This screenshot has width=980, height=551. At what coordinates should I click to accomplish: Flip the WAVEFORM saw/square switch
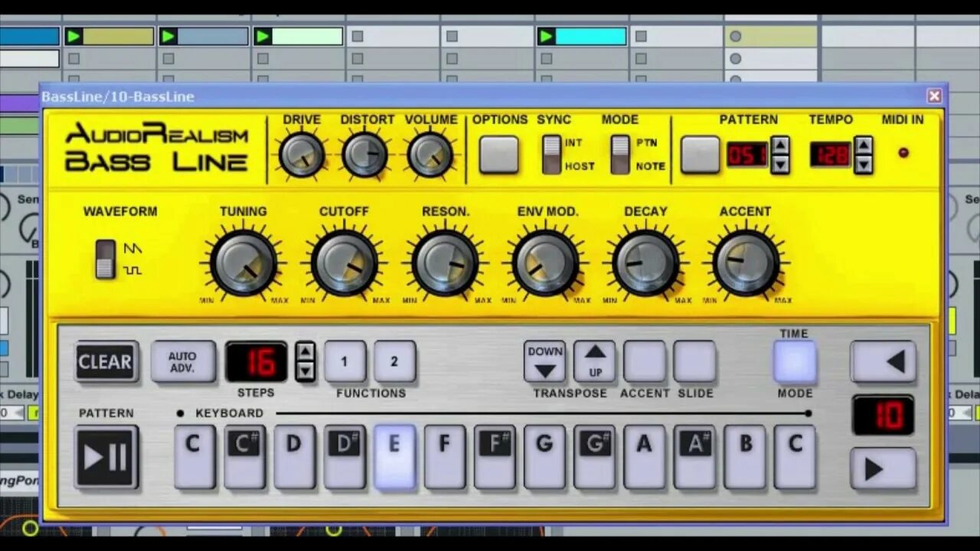[106, 259]
